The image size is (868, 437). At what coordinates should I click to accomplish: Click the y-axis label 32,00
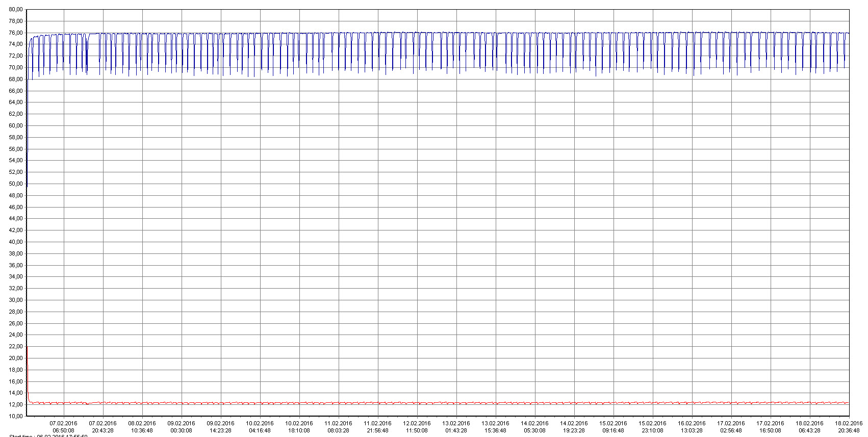16,288
